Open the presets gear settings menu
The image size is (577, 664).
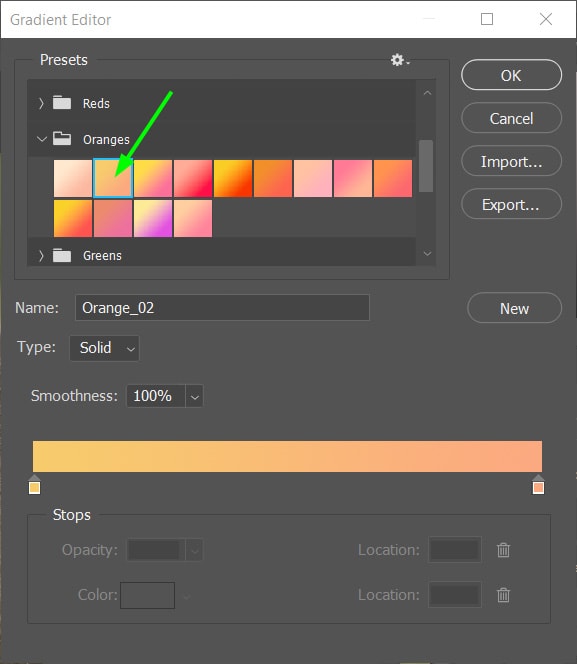pyautogui.click(x=400, y=60)
